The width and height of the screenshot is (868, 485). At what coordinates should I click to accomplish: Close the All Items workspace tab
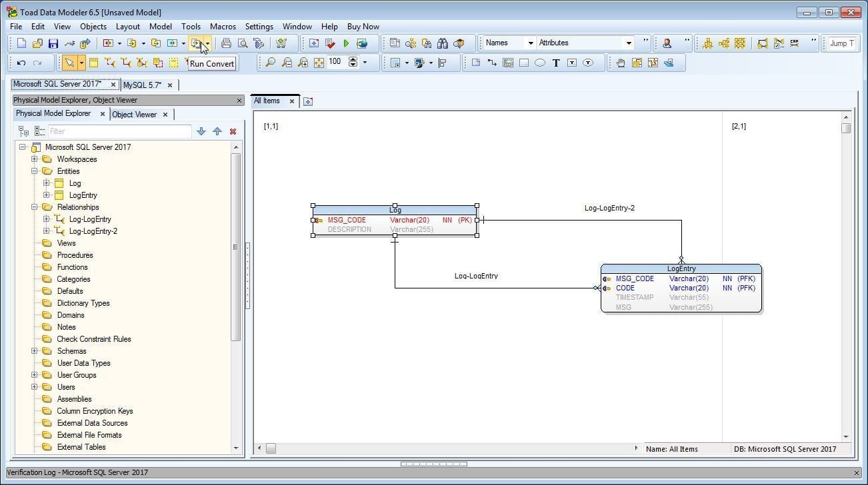(291, 101)
